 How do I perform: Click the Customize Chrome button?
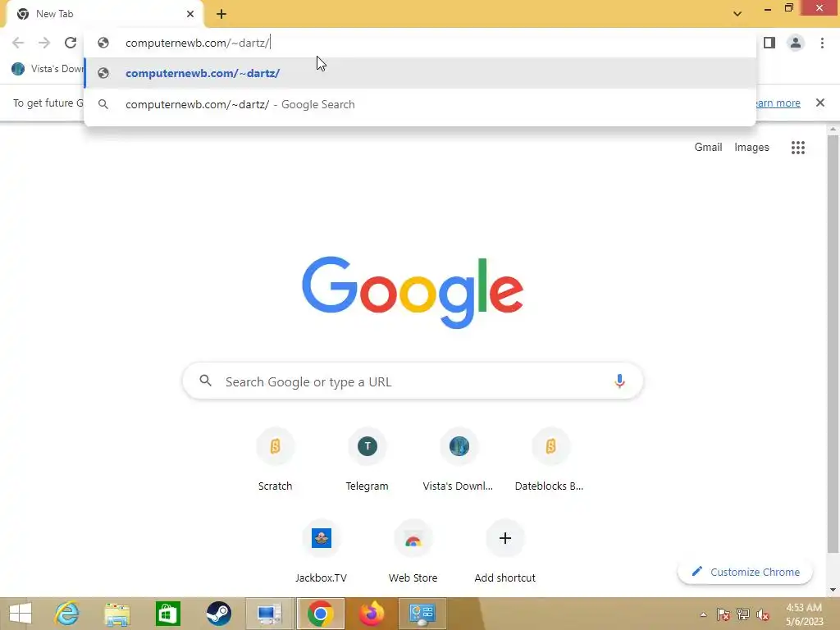tap(745, 572)
